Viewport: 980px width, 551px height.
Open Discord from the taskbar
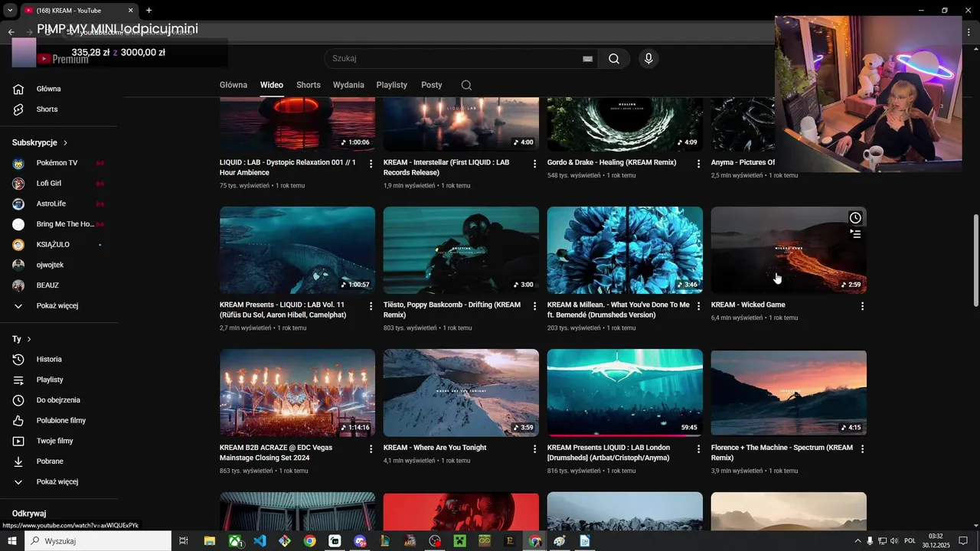click(360, 541)
